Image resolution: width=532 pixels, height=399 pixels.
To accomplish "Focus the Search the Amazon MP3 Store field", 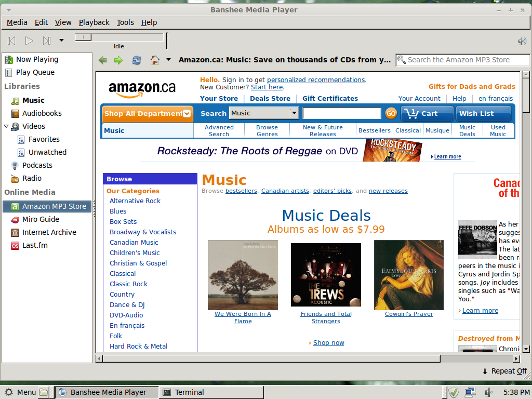I will point(462,60).
